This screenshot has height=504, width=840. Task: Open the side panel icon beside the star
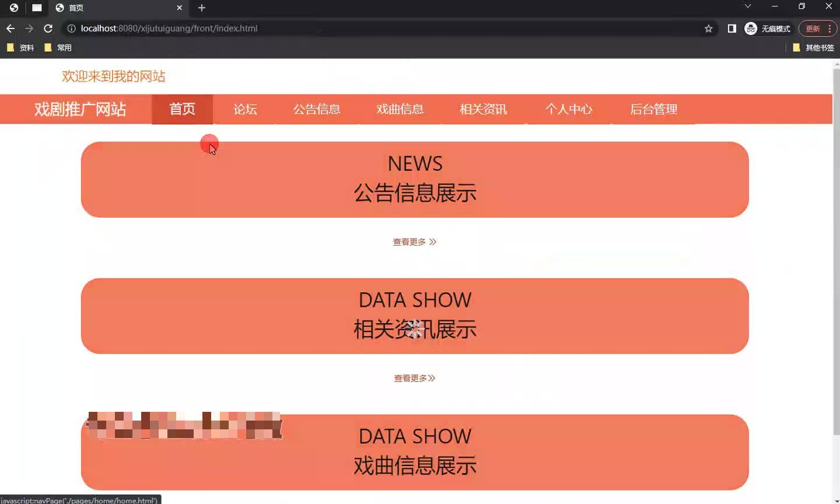coord(731,28)
